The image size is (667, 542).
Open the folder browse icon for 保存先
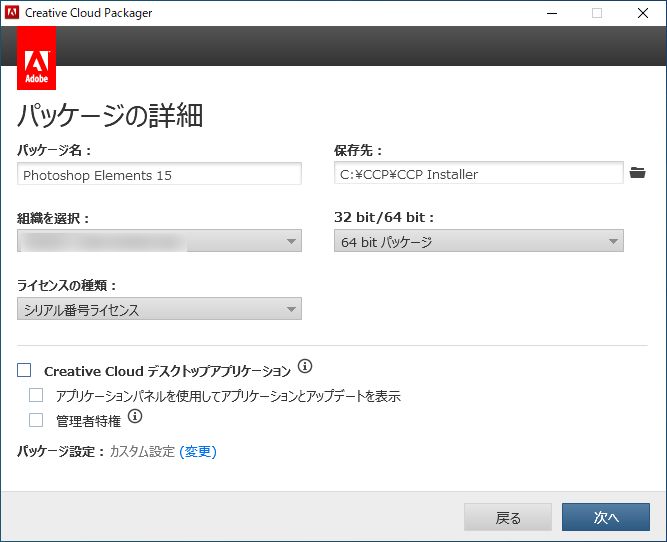point(637,173)
